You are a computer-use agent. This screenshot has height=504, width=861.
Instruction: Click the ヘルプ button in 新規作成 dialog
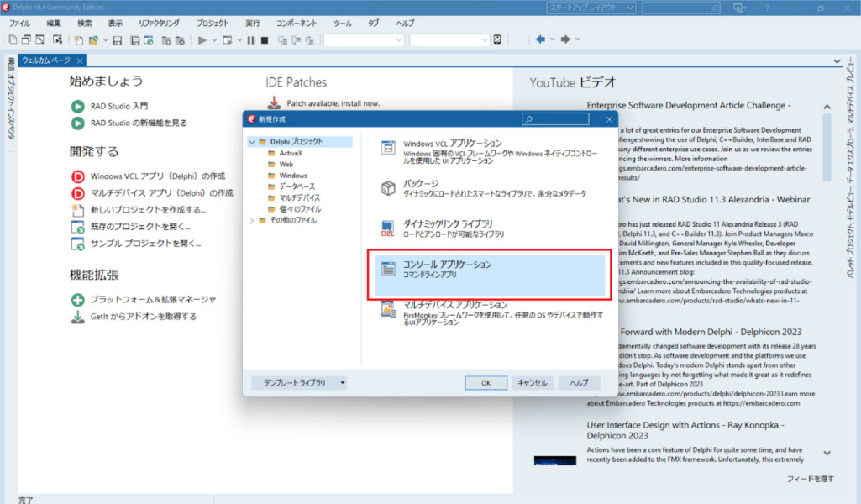579,383
